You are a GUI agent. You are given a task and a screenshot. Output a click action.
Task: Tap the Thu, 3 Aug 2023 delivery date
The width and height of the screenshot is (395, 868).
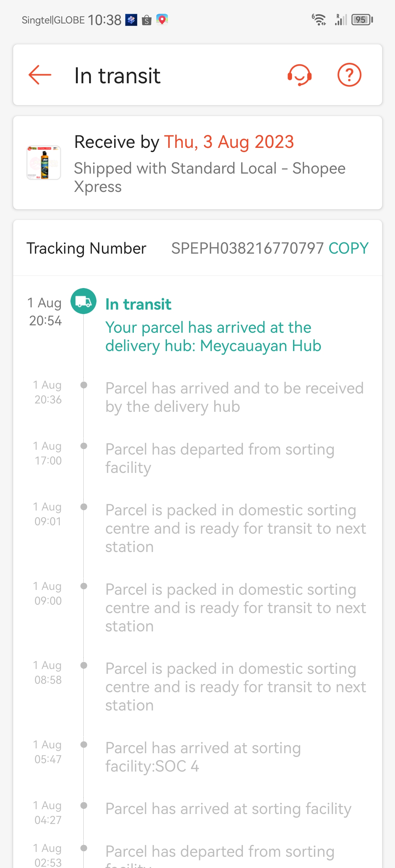click(229, 141)
